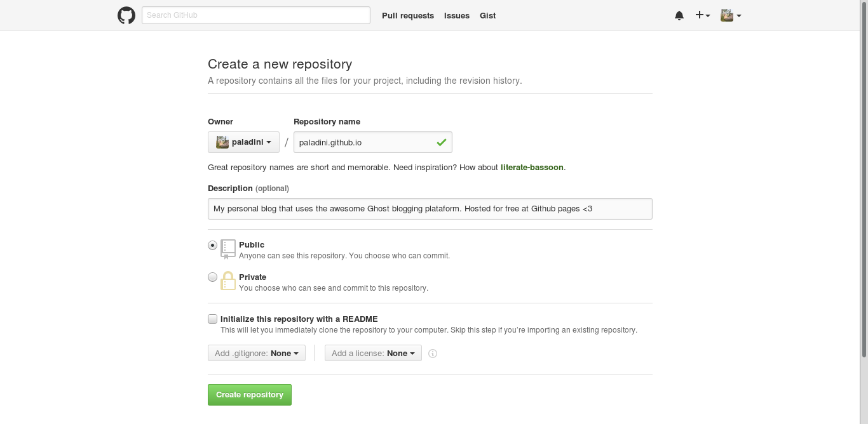Click the green checkmark in name field
868x424 pixels.
pyautogui.click(x=442, y=143)
